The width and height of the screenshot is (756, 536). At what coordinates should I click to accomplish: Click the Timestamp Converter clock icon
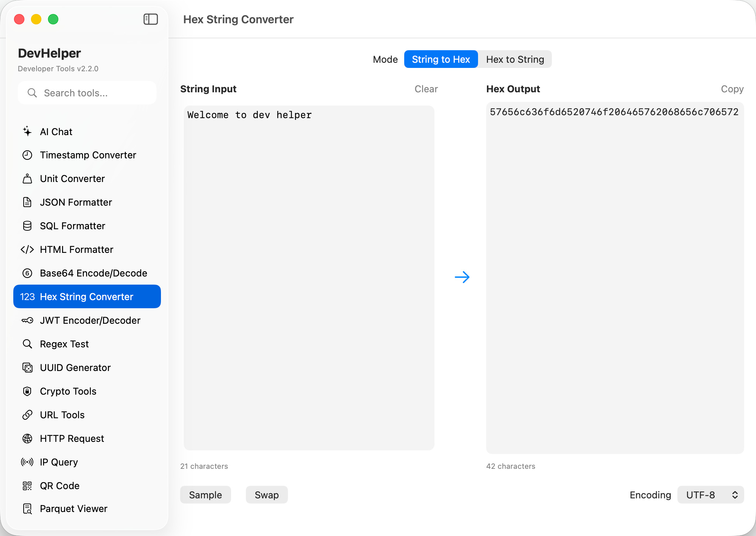(x=27, y=155)
